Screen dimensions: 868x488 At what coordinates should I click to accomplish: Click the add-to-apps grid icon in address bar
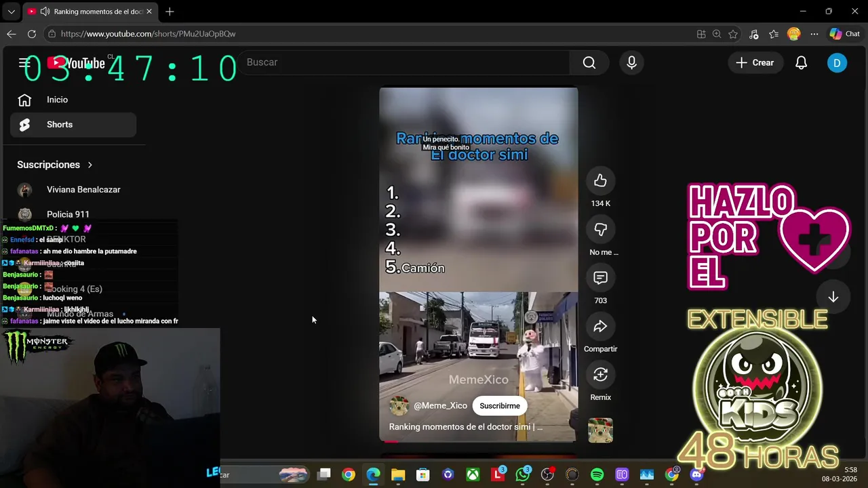(701, 34)
